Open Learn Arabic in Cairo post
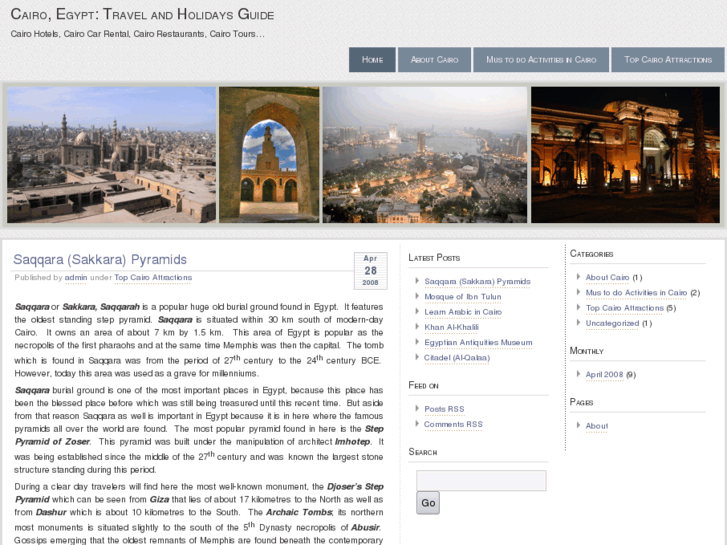The image size is (727, 545). coord(463,312)
